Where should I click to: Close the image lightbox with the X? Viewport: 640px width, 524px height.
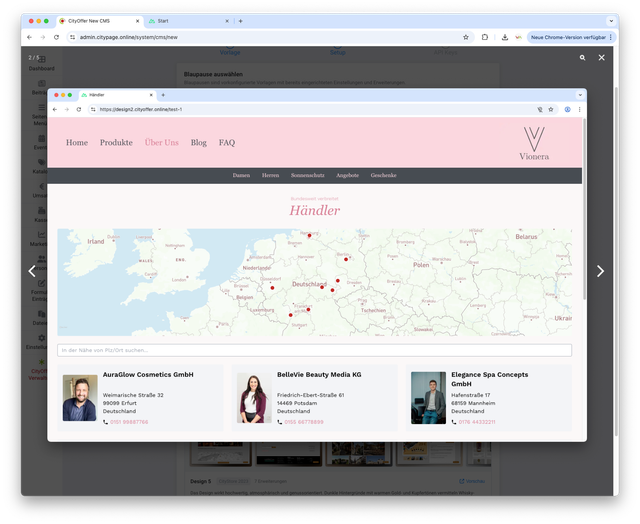(x=601, y=58)
